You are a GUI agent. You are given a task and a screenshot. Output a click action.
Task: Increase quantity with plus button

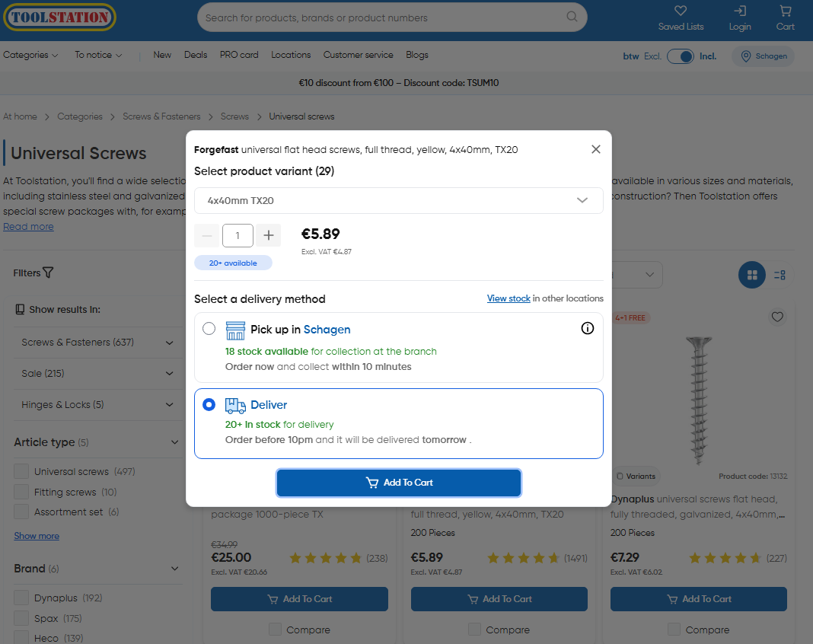coord(268,235)
